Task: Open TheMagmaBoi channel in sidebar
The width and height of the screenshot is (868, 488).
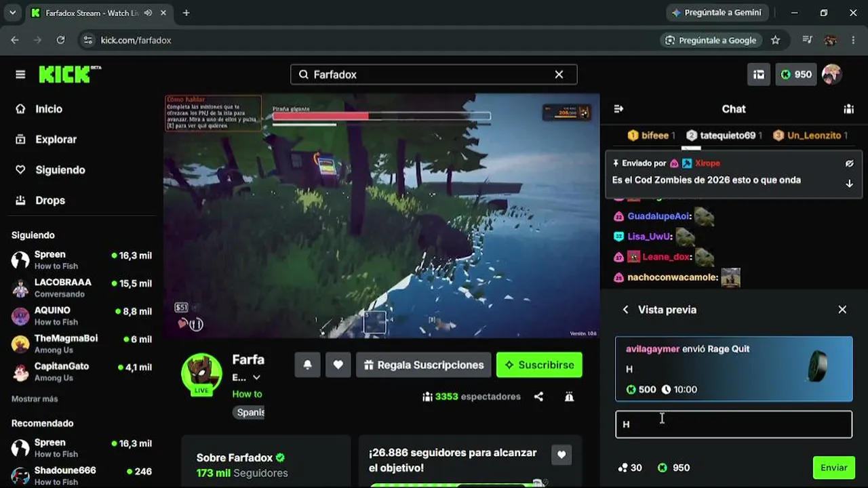Action: click(x=81, y=344)
